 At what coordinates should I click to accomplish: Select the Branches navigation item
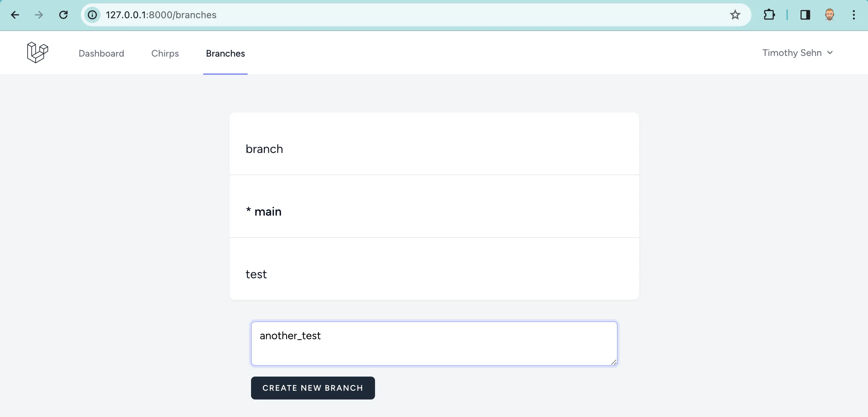point(225,53)
